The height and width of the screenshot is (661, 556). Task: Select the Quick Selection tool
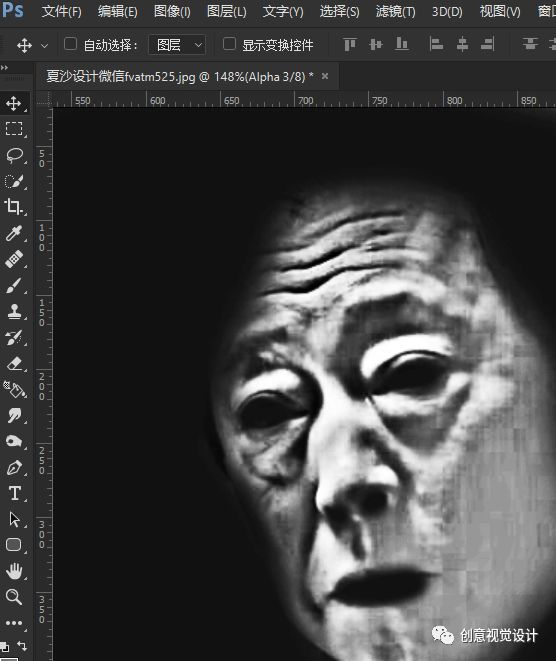pyautogui.click(x=14, y=181)
